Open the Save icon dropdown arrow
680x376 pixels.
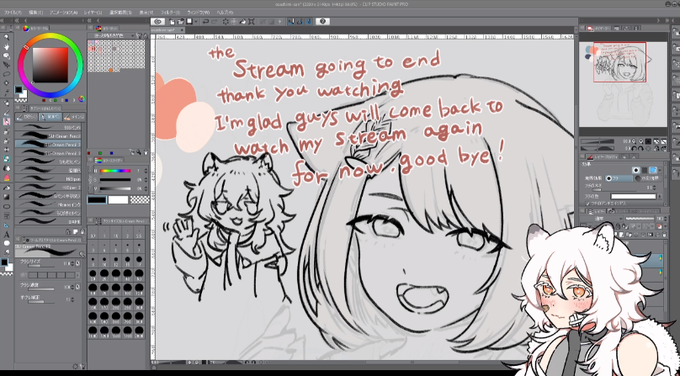(196, 21)
